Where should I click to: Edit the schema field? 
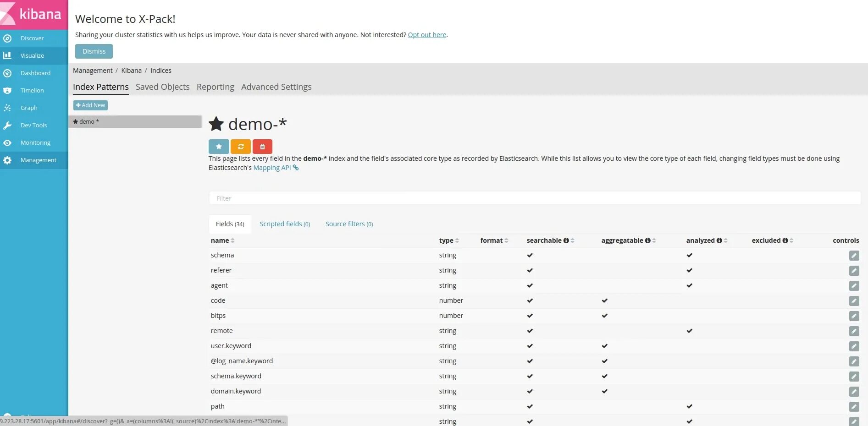pyautogui.click(x=854, y=256)
